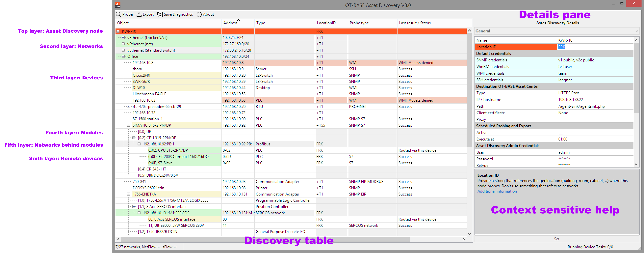Click the vertical scrollbar thumb of discovery table
644x253 pixels.
coord(469,90)
